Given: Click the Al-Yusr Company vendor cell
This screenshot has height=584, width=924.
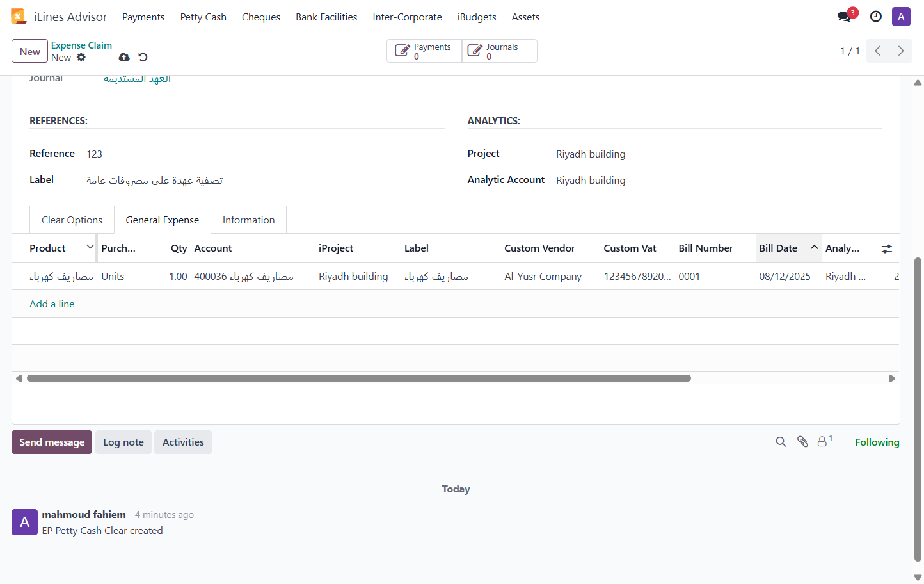Looking at the screenshot, I should tap(543, 276).
